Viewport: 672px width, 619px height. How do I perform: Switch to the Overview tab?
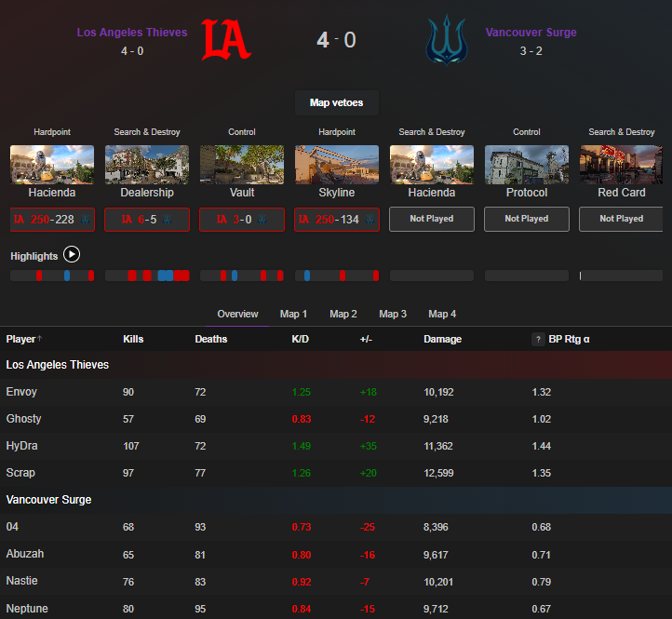tap(237, 315)
